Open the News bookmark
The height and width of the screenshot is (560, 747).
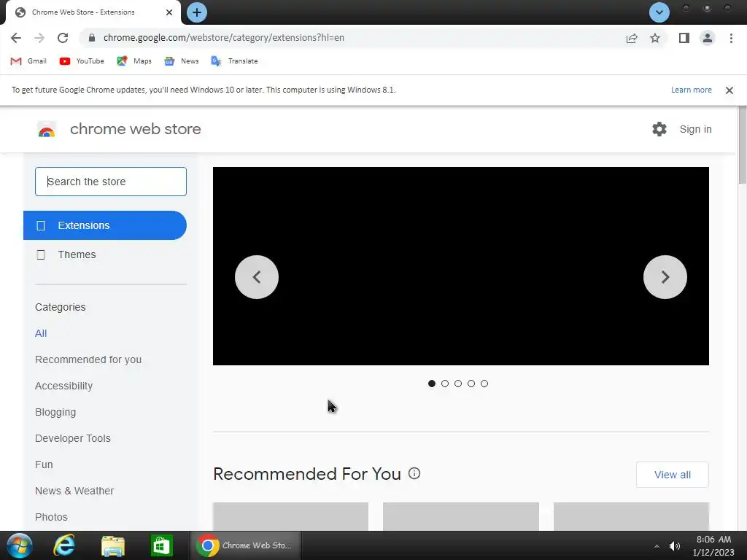182,61
